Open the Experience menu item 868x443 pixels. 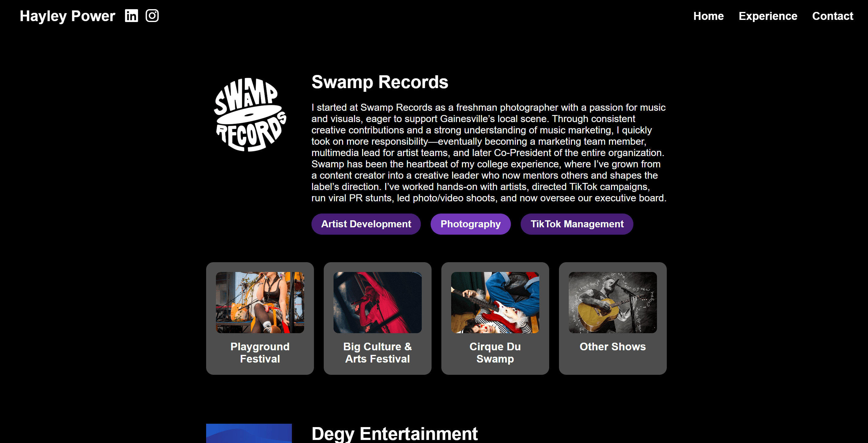[768, 16]
